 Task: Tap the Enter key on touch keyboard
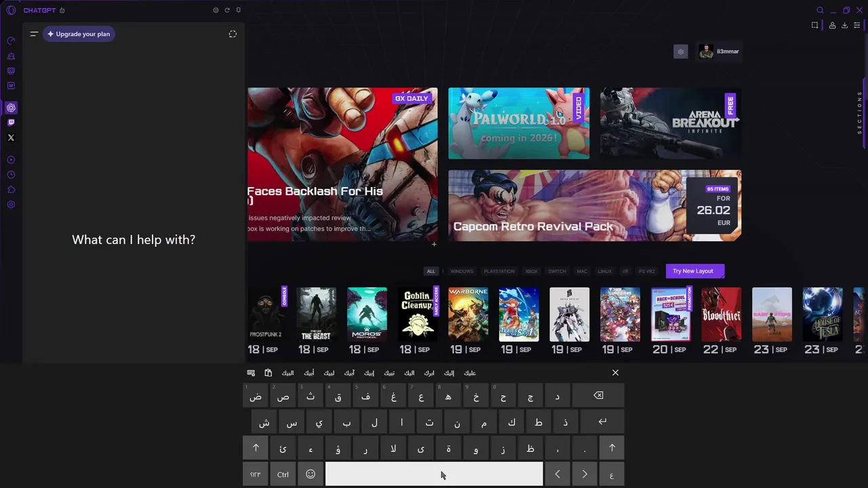tap(602, 422)
